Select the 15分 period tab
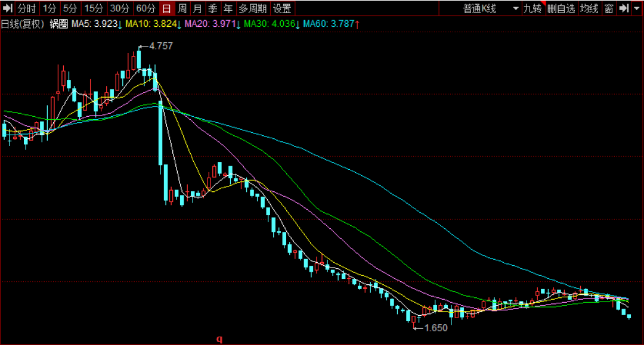644x345 pixels. coord(94,8)
